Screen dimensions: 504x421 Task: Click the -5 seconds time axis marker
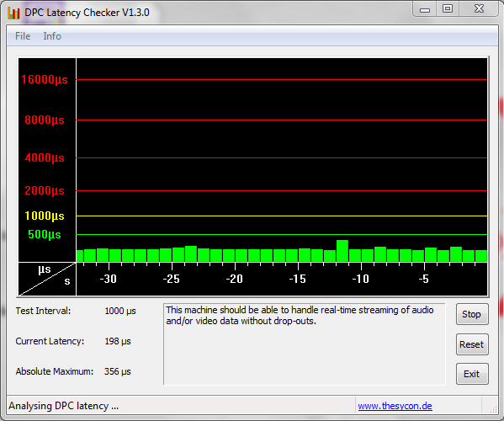click(423, 279)
